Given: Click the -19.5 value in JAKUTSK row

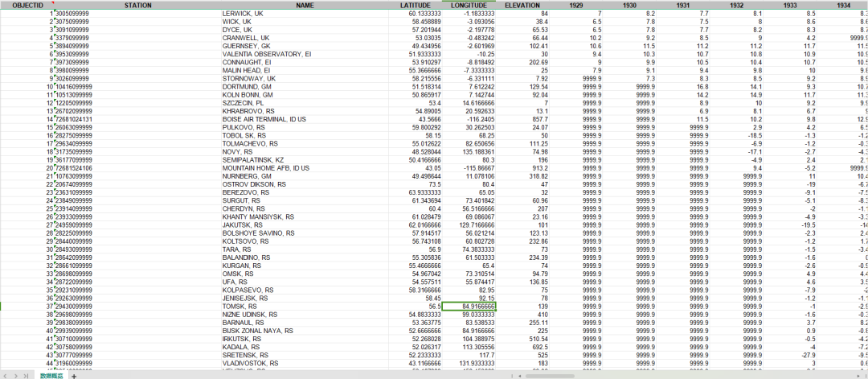Looking at the screenshot, I should (x=791, y=226).
